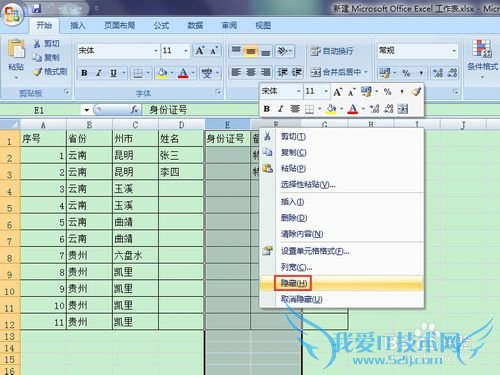Cut selection using ribbon 剪切 button
Viewport: 500px width, 375px height.
(x=47, y=44)
